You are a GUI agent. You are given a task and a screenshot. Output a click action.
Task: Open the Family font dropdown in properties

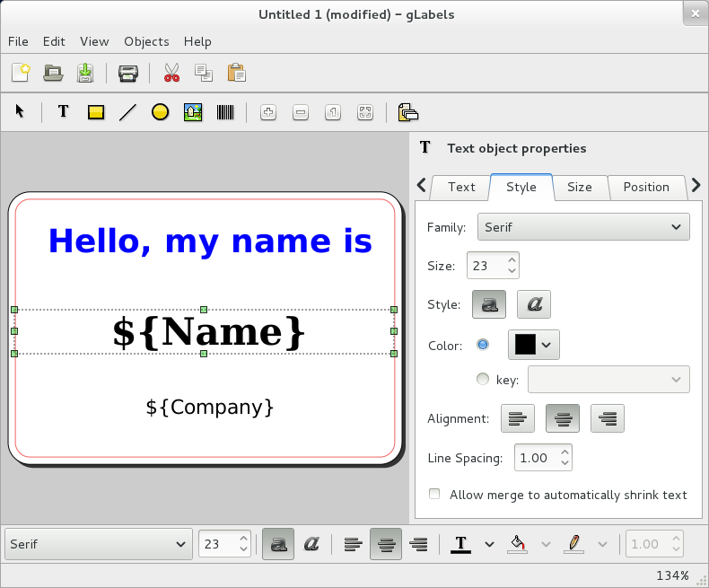pyautogui.click(x=583, y=227)
